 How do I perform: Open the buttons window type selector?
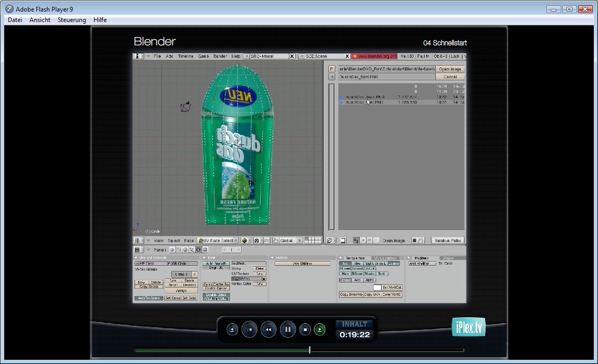(138, 249)
